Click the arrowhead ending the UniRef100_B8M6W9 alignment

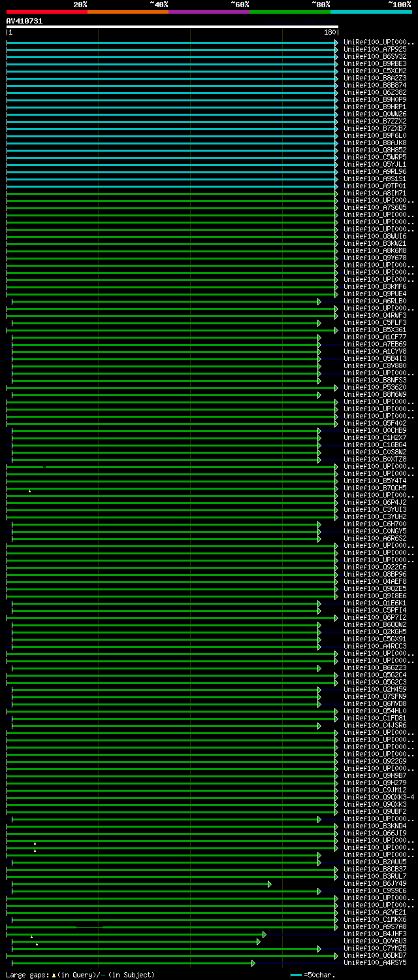pyautogui.click(x=319, y=394)
